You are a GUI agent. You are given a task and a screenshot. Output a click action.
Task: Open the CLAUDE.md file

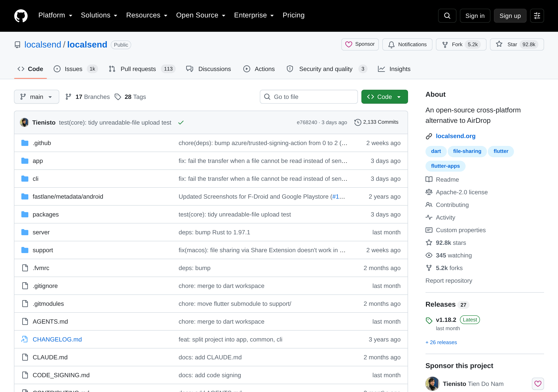[50, 357]
